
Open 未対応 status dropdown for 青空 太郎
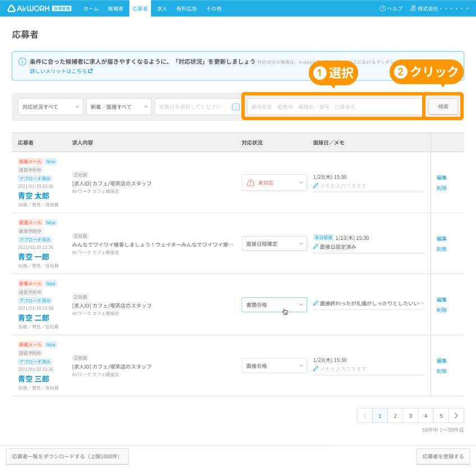point(274,183)
